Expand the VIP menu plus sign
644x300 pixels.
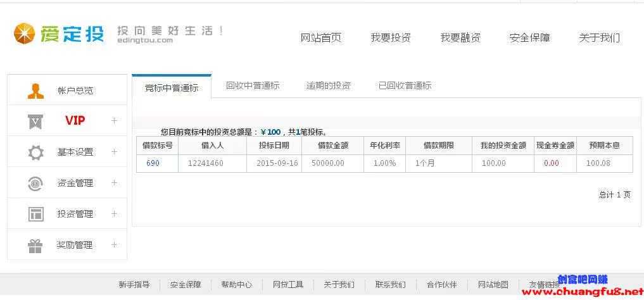114,121
